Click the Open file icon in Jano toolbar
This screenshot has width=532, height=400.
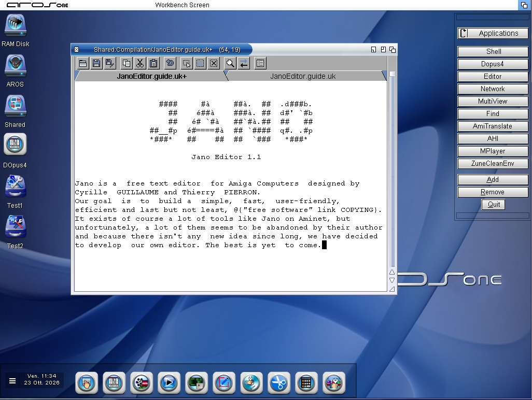click(83, 63)
